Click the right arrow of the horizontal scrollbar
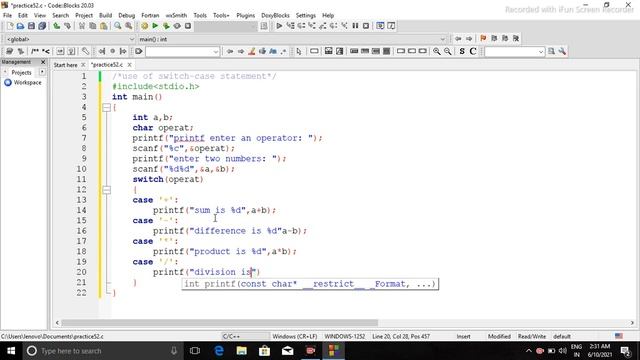Image resolution: width=640 pixels, height=360 pixels. tap(632, 323)
